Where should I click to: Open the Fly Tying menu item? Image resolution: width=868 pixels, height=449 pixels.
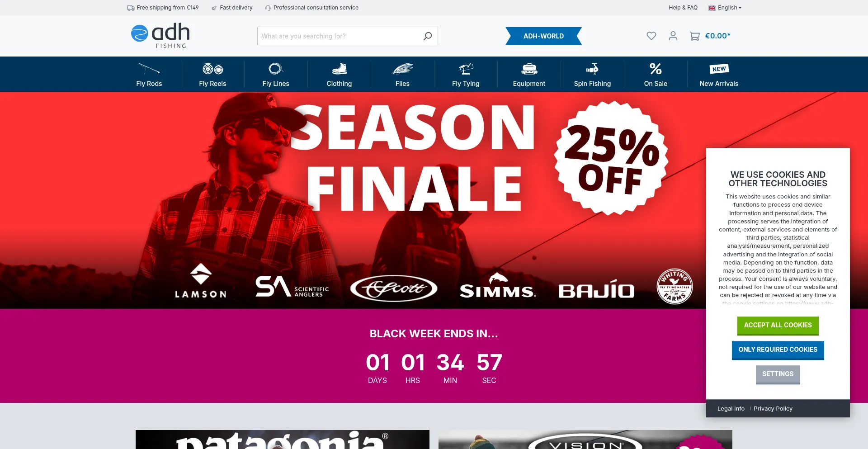pos(466,75)
